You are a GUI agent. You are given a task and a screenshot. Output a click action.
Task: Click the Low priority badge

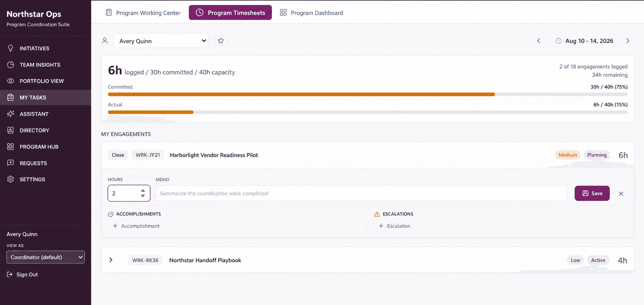tap(575, 260)
